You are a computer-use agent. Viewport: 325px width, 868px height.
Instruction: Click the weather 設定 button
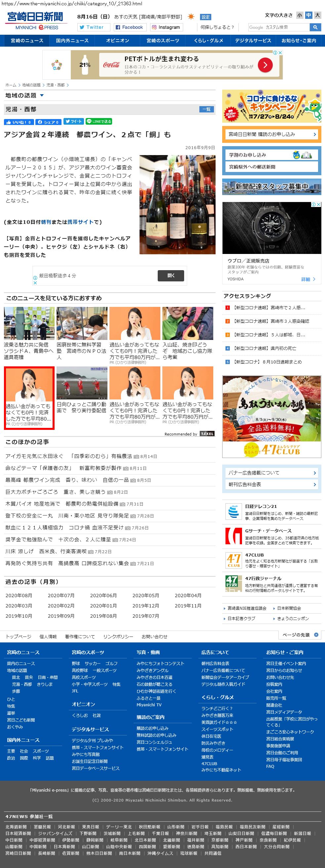[205, 17]
